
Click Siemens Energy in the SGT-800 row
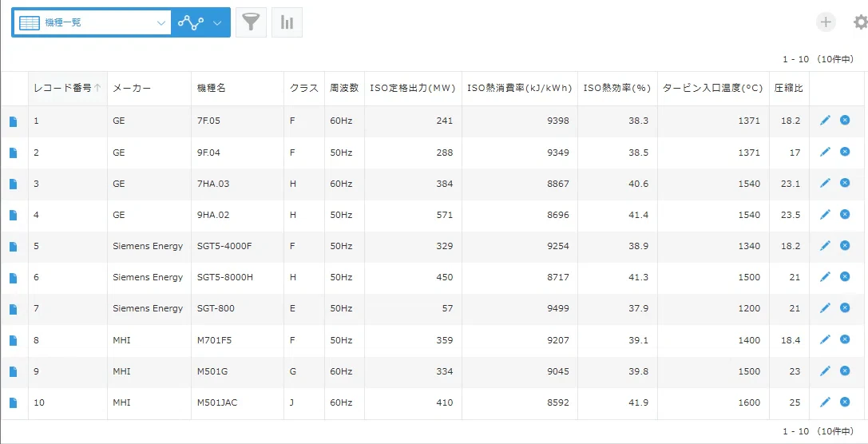148,308
